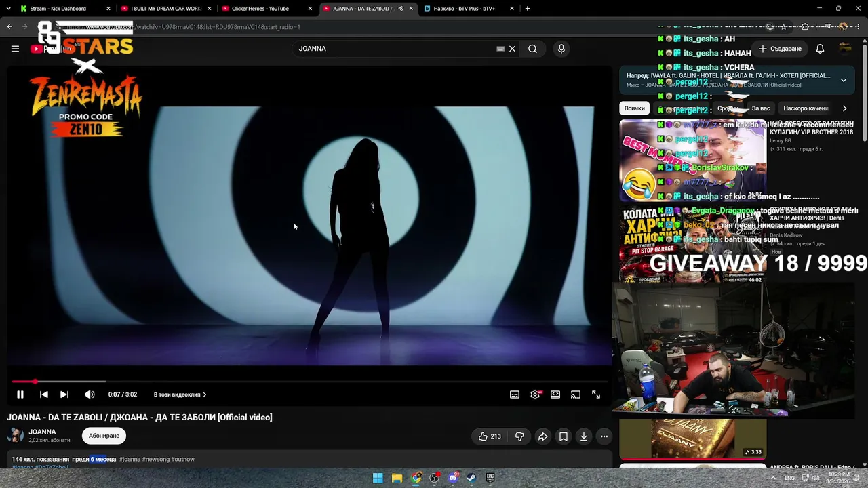Open the #outnow hashtag link
Screen dimensions: 868x488
pos(183,460)
